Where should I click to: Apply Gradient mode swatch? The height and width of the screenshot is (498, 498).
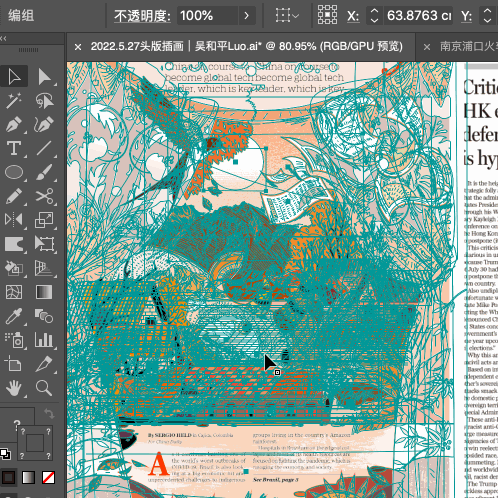(x=28, y=477)
